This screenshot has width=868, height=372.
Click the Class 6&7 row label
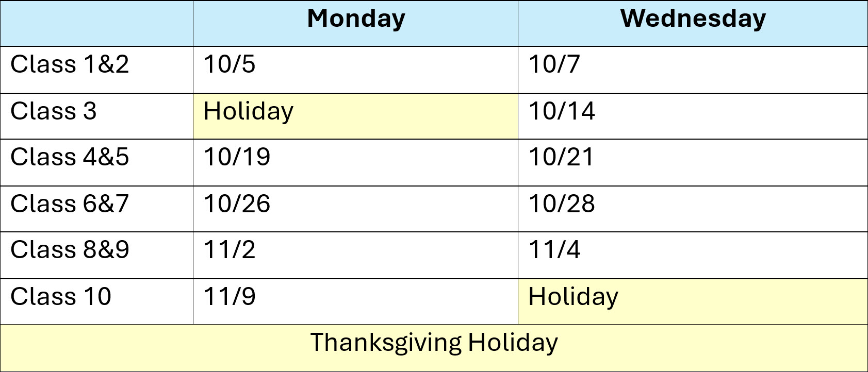[x=96, y=209]
